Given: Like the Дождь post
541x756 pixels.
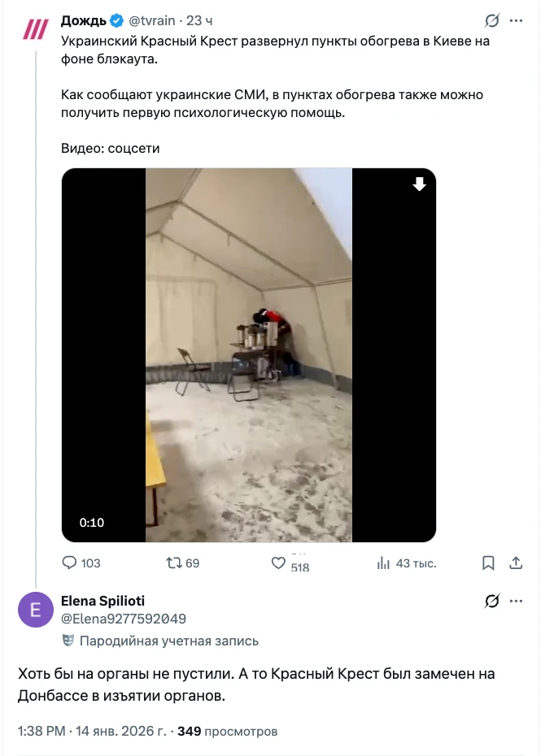Looking at the screenshot, I should pos(279,563).
